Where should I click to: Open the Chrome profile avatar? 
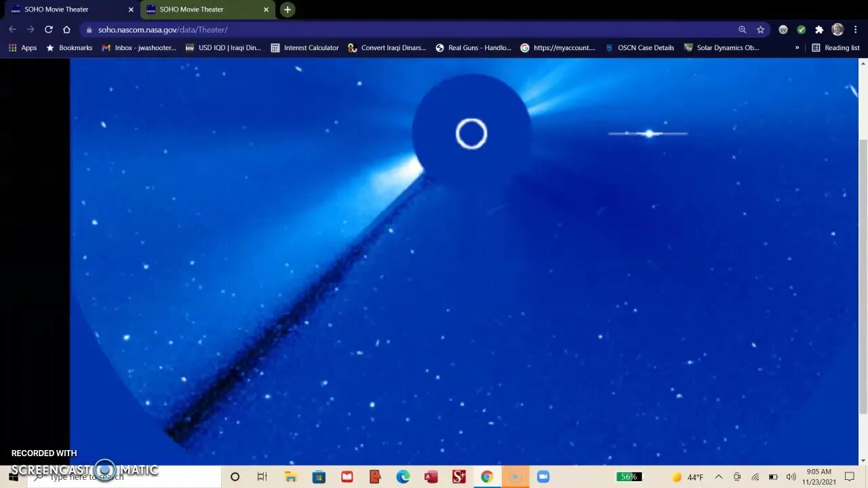click(837, 30)
